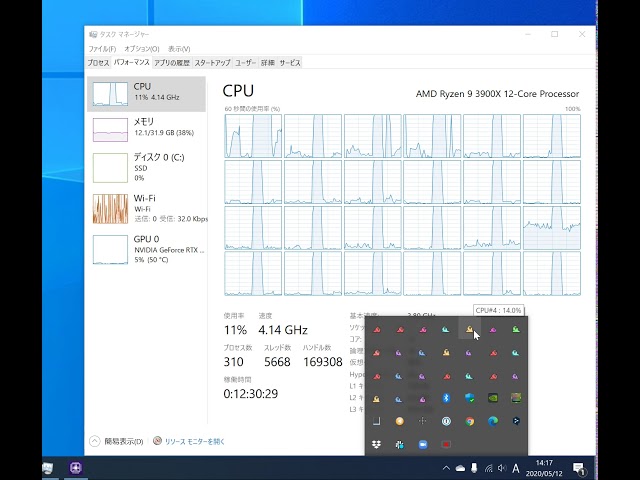
Task: Select メモリ in the performance sidebar
Action: point(146,128)
